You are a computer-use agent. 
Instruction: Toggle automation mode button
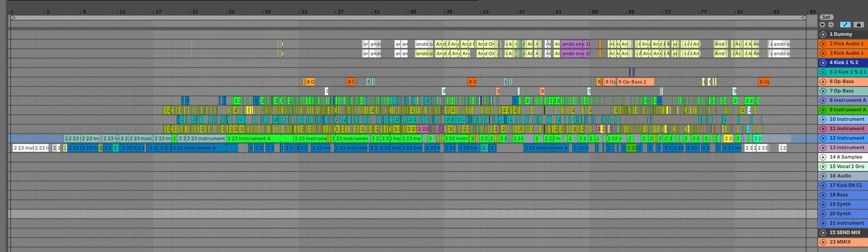tap(845, 25)
